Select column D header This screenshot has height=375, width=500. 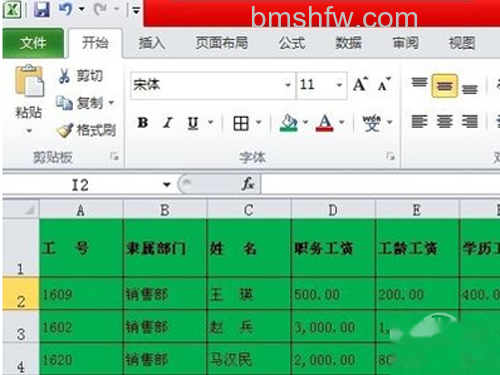[333, 210]
